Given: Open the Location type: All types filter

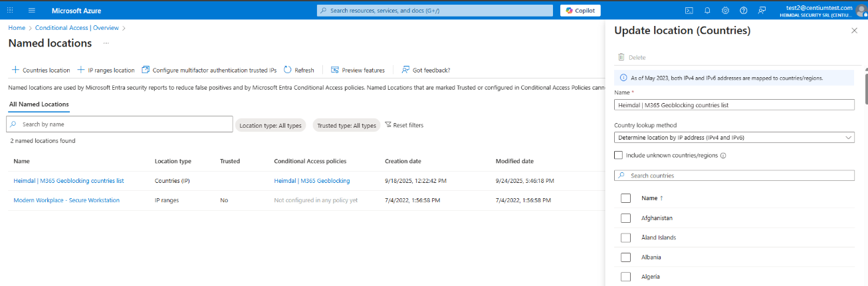Looking at the screenshot, I should tap(271, 125).
